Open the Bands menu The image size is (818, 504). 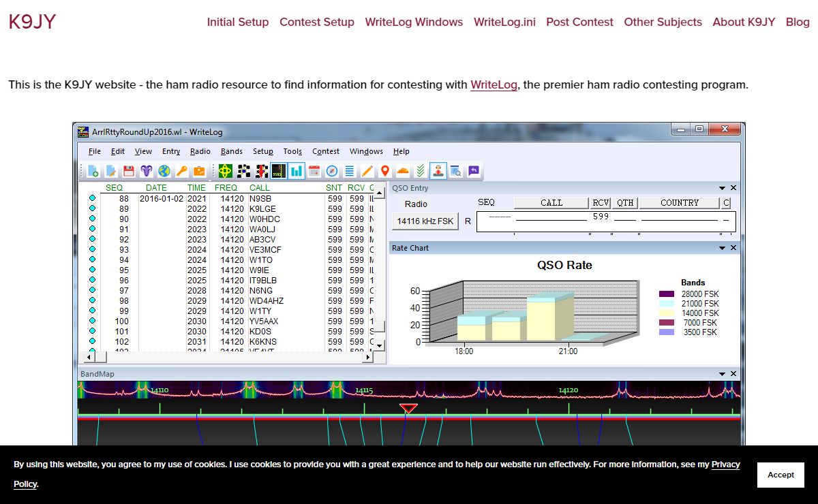coord(232,151)
